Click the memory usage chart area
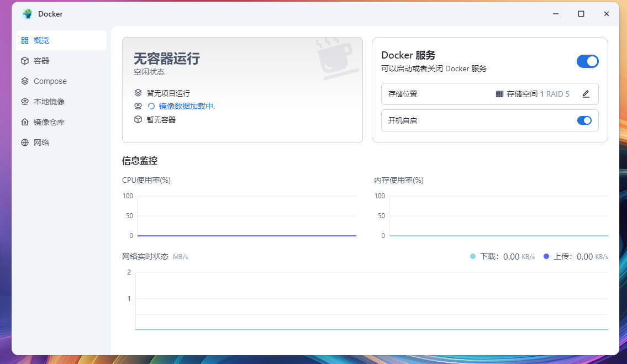Image resolution: width=627 pixels, height=364 pixels. tap(499, 216)
